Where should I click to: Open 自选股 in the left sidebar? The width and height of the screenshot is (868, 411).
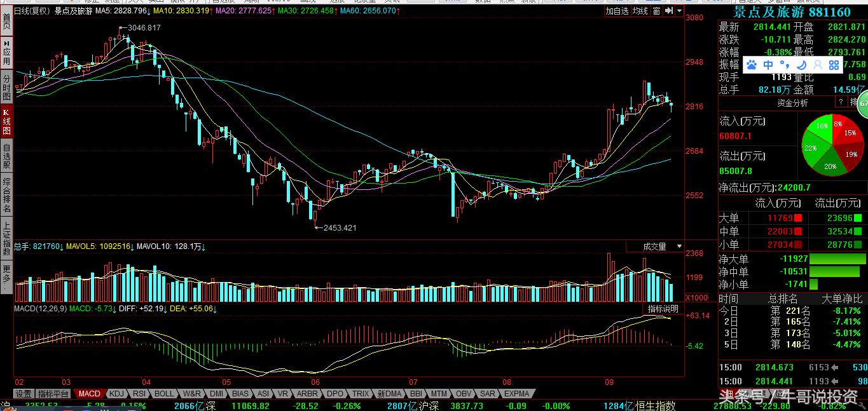(x=6, y=156)
